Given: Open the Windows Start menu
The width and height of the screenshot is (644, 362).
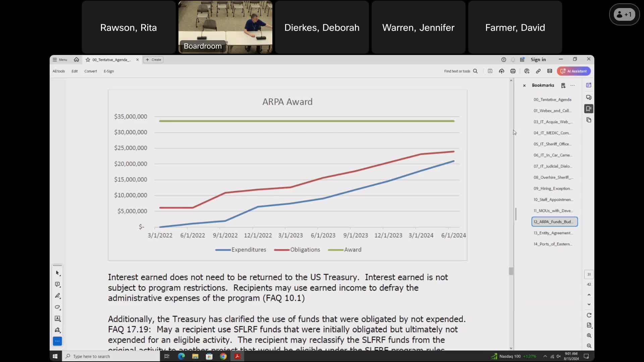Looking at the screenshot, I should coord(55,356).
